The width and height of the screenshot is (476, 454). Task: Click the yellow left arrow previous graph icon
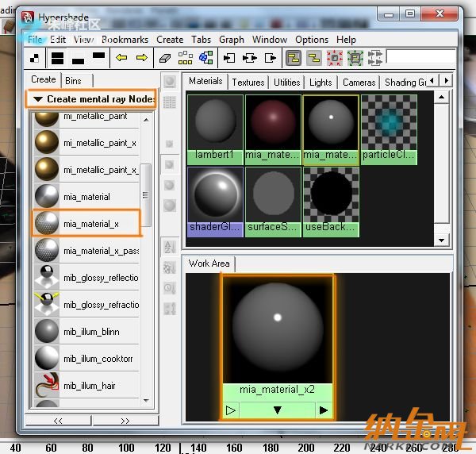point(121,58)
